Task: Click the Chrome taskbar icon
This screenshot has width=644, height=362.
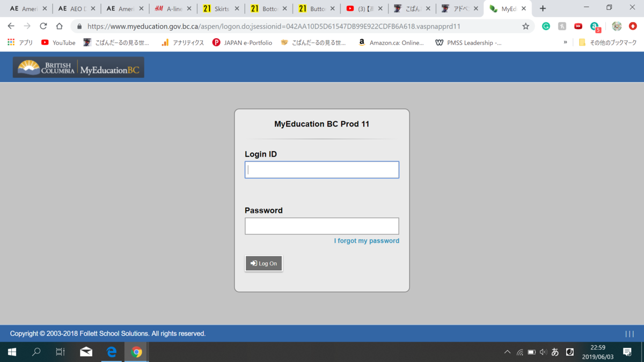Action: (x=136, y=352)
